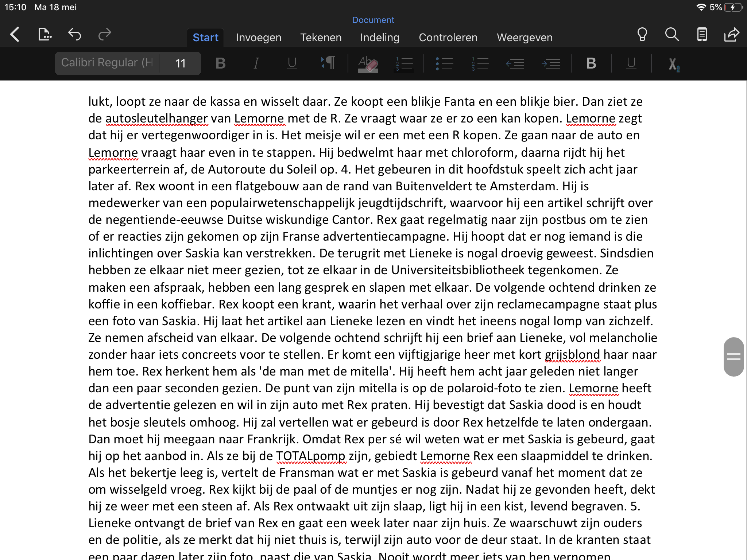
Task: Tap the Document title to rename
Action: coord(373,20)
